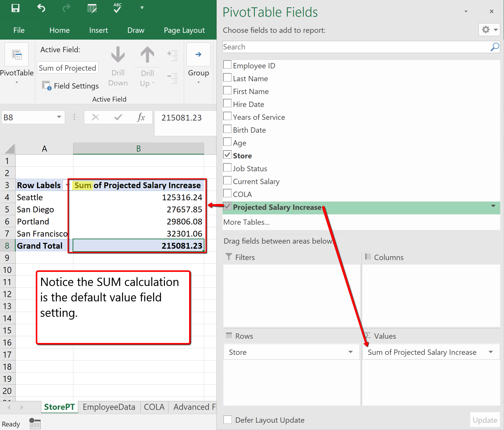Click the Update button
This screenshot has width=504, height=430.
[485, 420]
